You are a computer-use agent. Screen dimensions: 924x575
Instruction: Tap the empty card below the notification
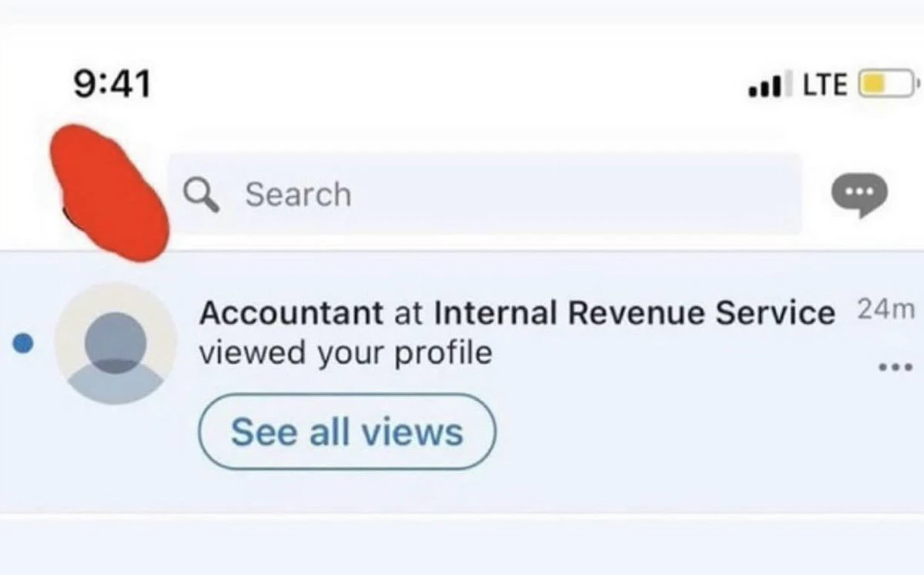coord(462,548)
